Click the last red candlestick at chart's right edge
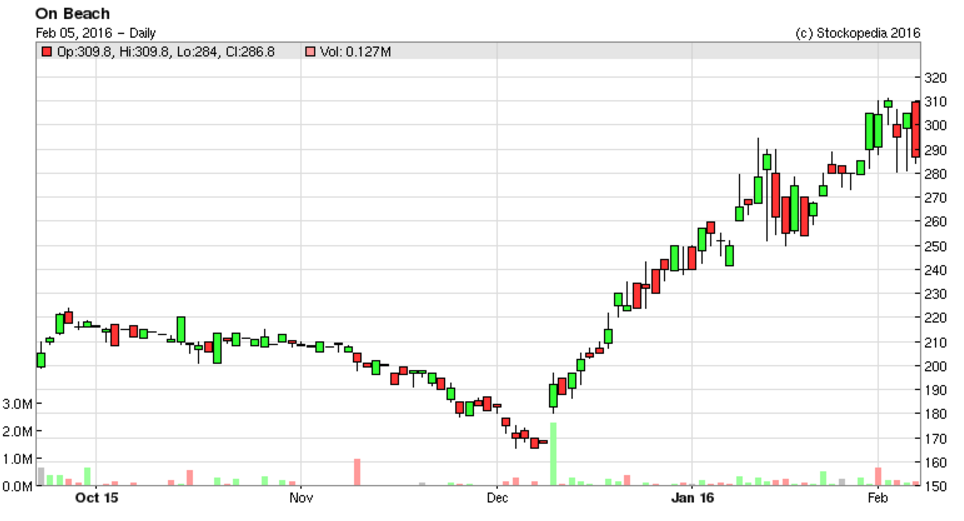The height and width of the screenshot is (521, 964). [x=916, y=129]
